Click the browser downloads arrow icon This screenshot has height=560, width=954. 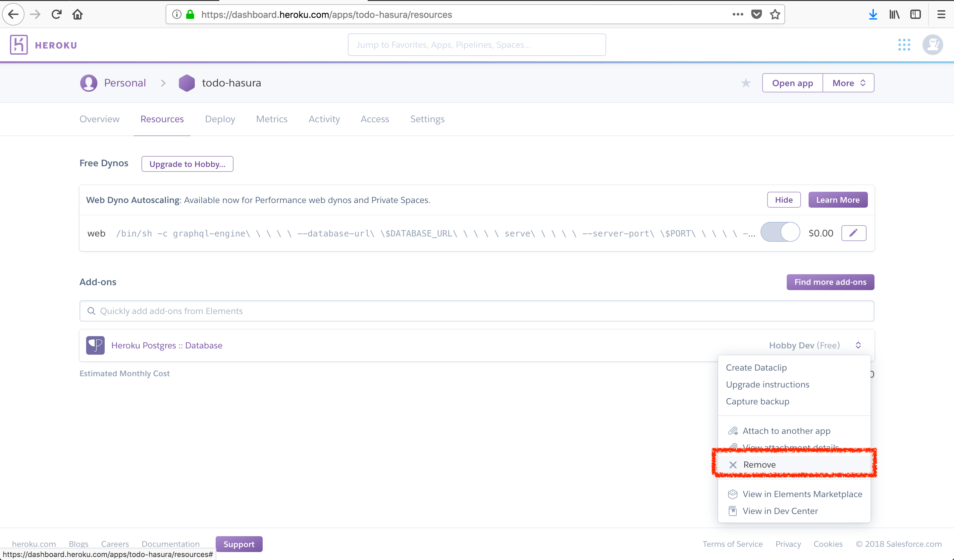[873, 14]
